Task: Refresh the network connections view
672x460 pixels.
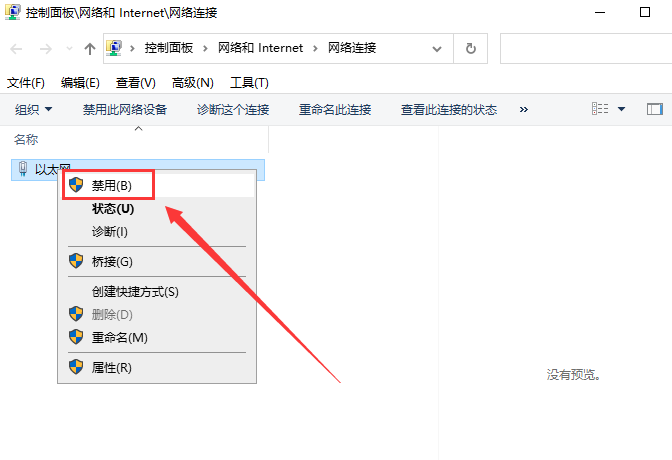Action: (x=470, y=48)
